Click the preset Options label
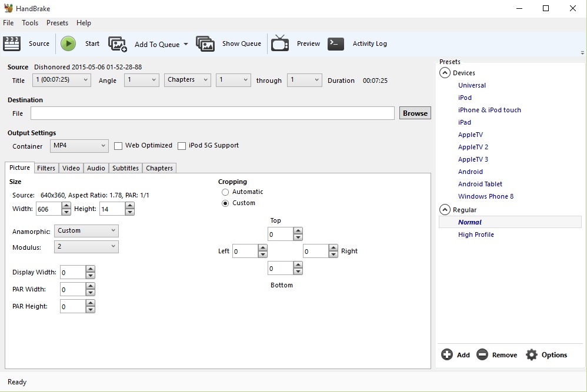 coord(554,355)
